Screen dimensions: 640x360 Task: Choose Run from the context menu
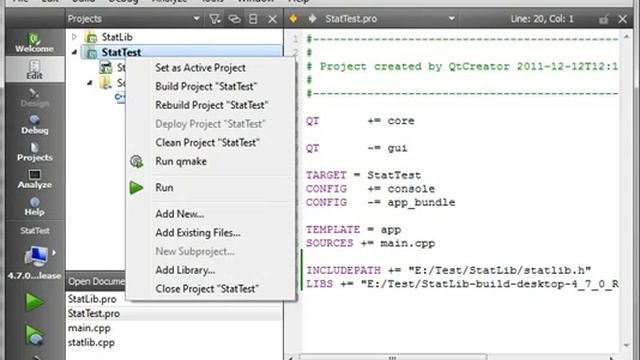coord(164,188)
